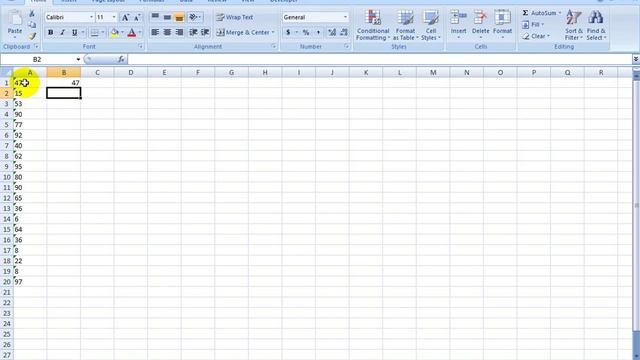
Task: Apply the Fill Color paint bucket
Action: (x=114, y=32)
